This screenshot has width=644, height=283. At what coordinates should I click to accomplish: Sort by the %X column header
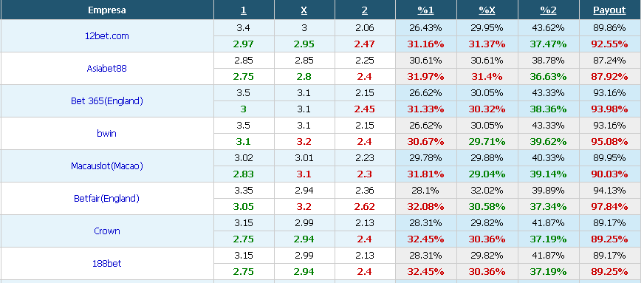click(x=487, y=10)
